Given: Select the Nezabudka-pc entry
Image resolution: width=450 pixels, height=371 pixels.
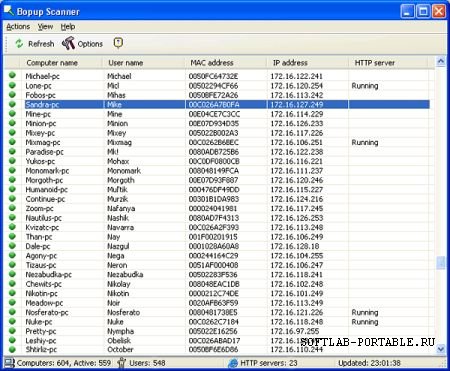Looking at the screenshot, I should coord(49,275).
